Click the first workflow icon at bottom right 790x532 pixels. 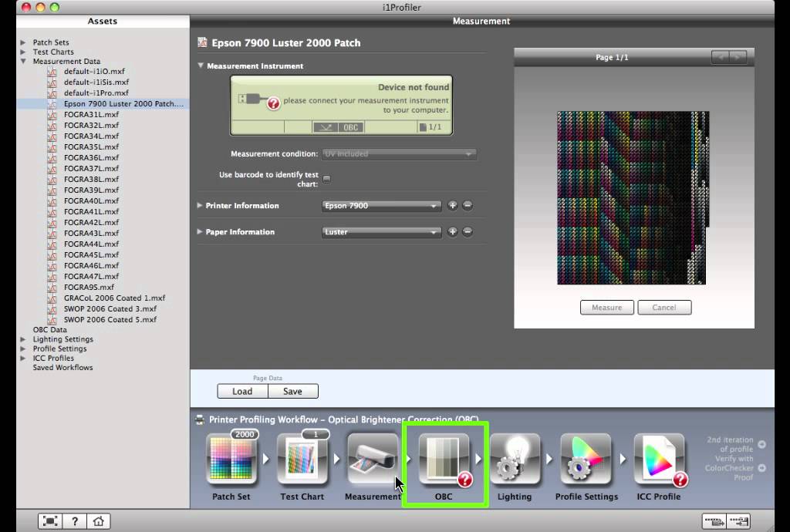point(714,521)
